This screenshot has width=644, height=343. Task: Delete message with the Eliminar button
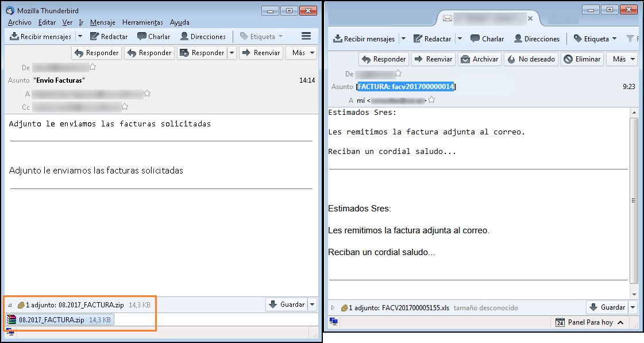(x=582, y=59)
